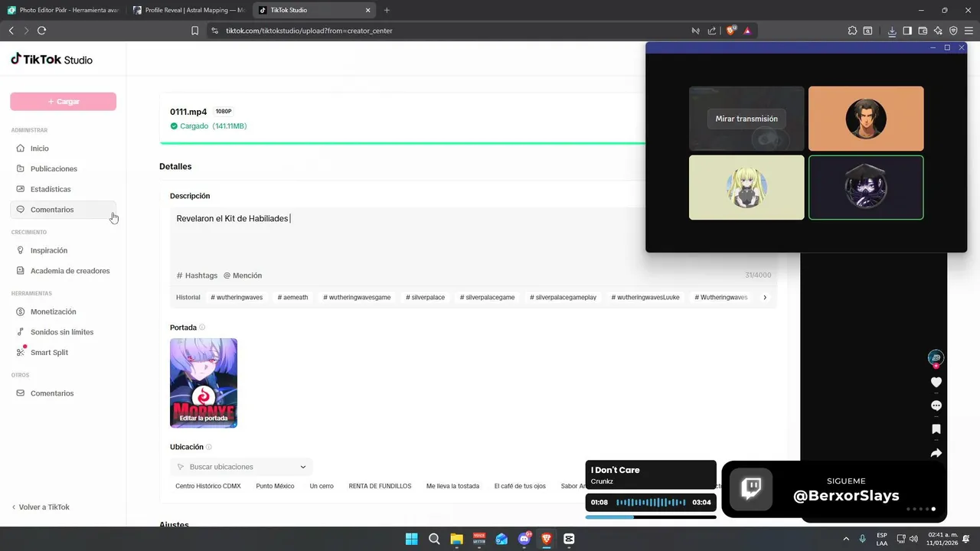This screenshot has height=551, width=980.
Task: Click the pink Cargar button
Action: click(x=63, y=101)
